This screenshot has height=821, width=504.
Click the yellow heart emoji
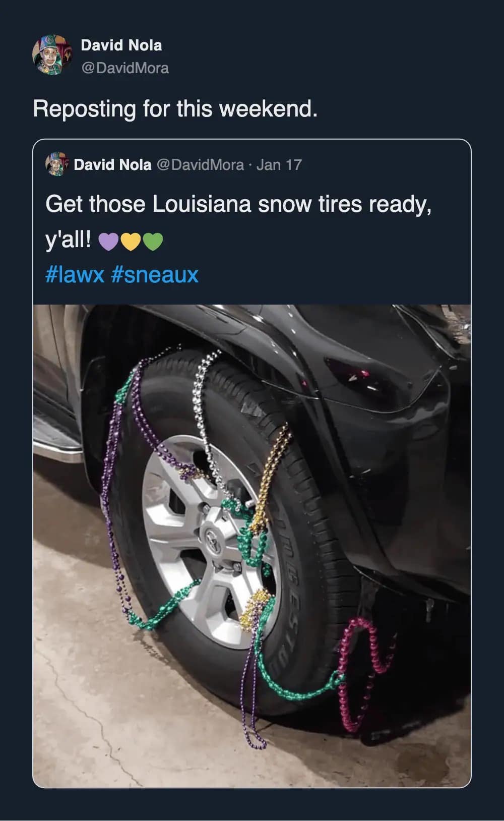(130, 242)
